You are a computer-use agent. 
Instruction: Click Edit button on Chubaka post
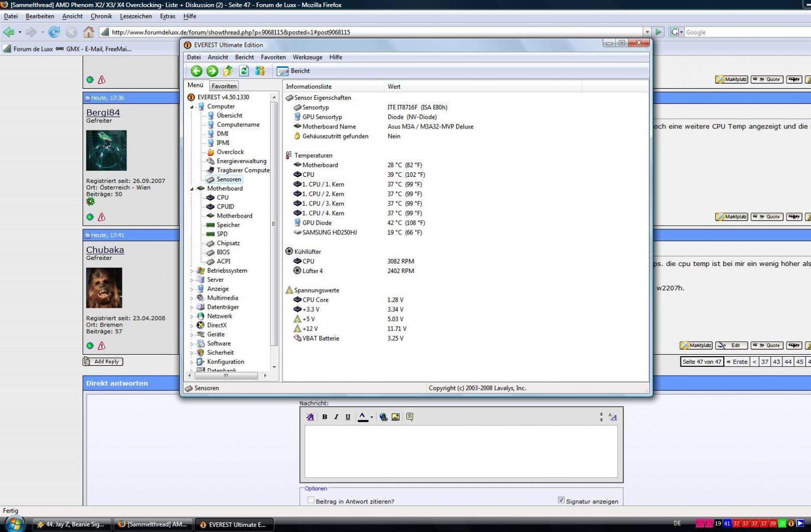coord(731,345)
